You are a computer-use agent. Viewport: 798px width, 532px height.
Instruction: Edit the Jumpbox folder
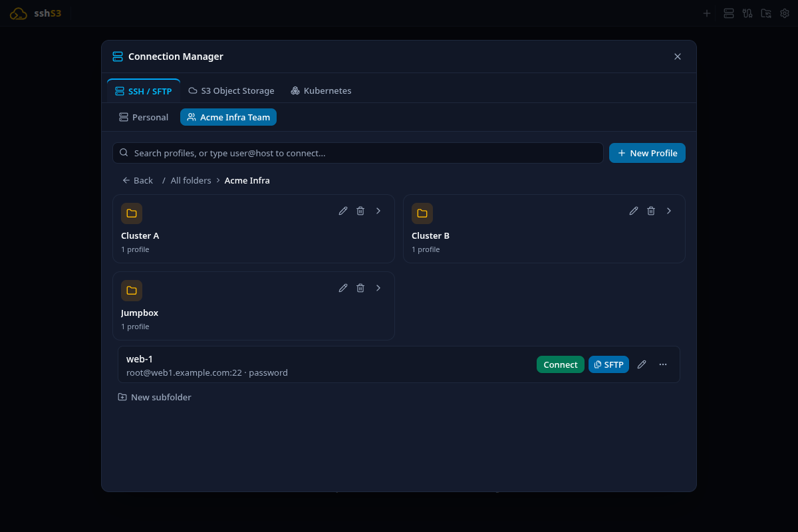(343, 288)
